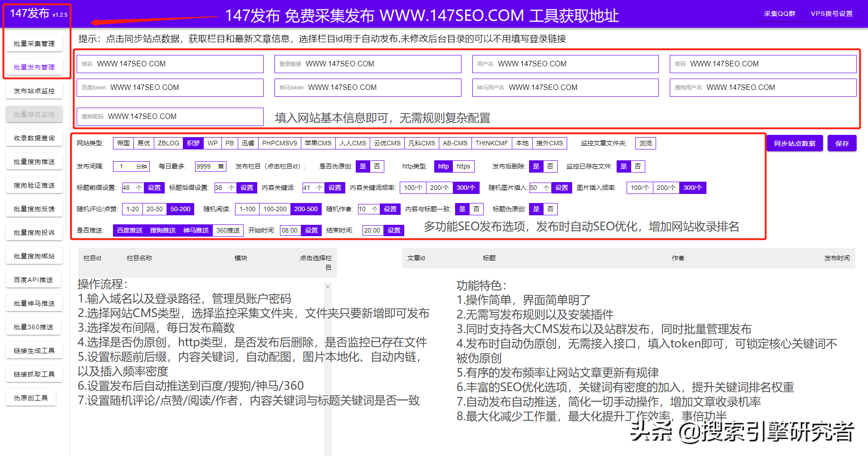Select 100-200 for 随机阅读
This screenshot has width=868, height=456.
[275, 209]
